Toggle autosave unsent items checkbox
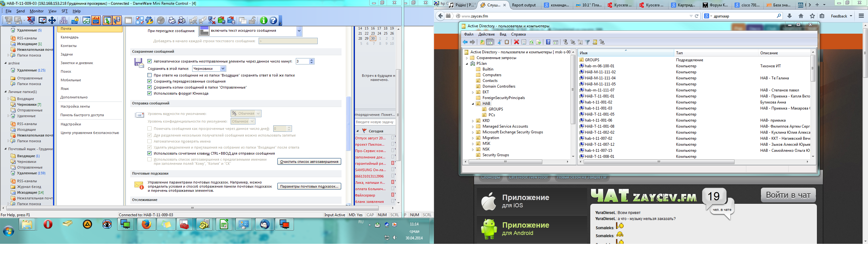The width and height of the screenshot is (868, 254). [150, 61]
